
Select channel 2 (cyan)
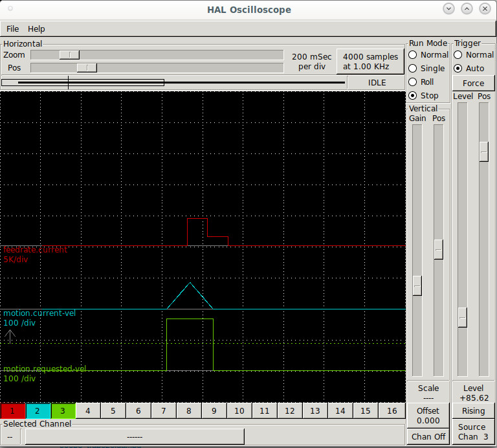tap(38, 411)
